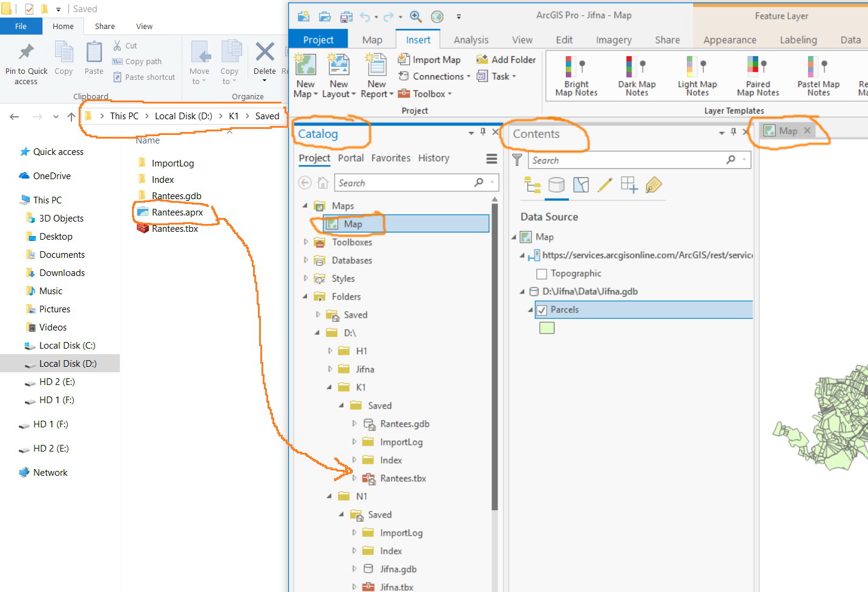
Task: Apply the Pastel Map Notes template
Action: [818, 76]
